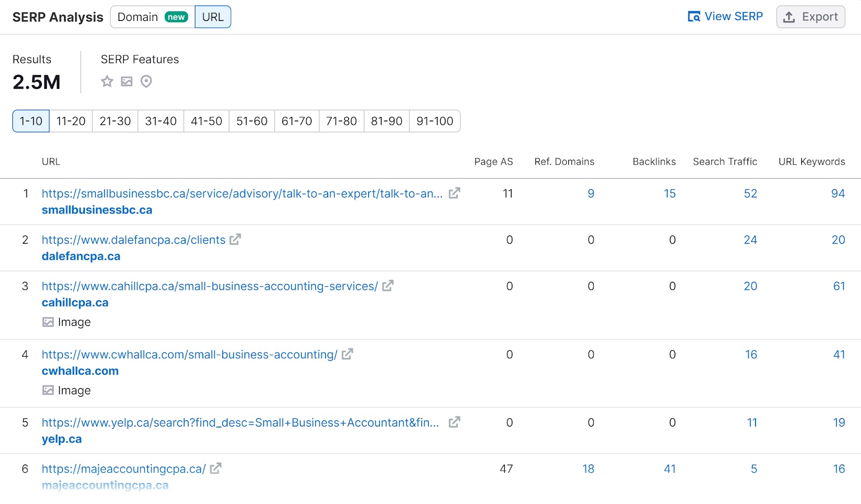Switch to results 11-20

70,121
